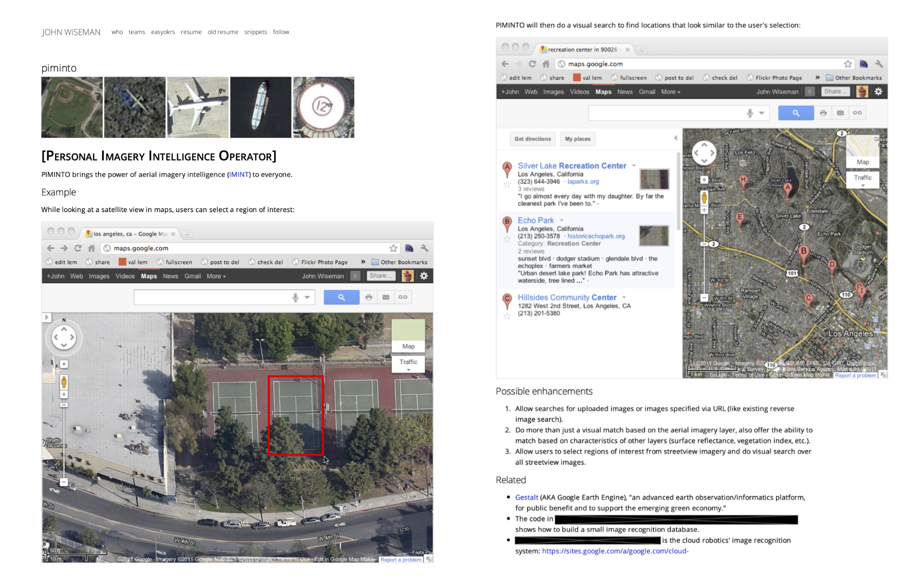Click the Get directions button
The image size is (909, 588).
coord(532,139)
